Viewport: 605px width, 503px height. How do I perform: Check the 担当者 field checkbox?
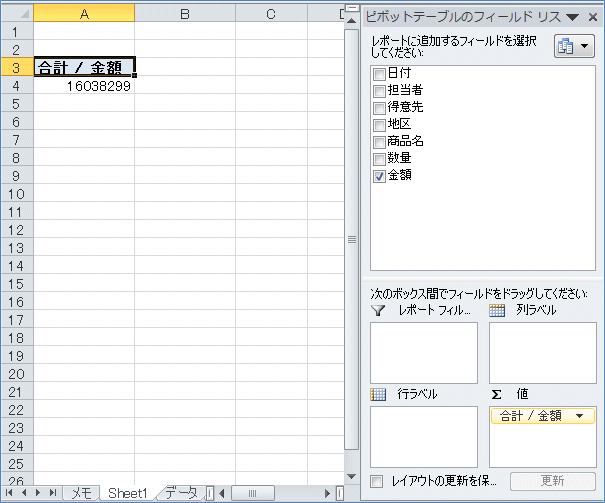point(379,91)
